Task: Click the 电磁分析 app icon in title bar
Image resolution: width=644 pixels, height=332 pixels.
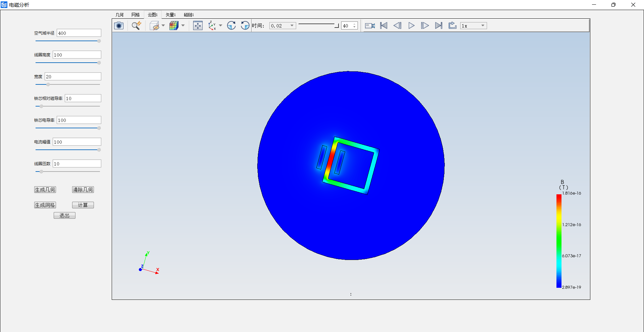Action: [x=4, y=5]
